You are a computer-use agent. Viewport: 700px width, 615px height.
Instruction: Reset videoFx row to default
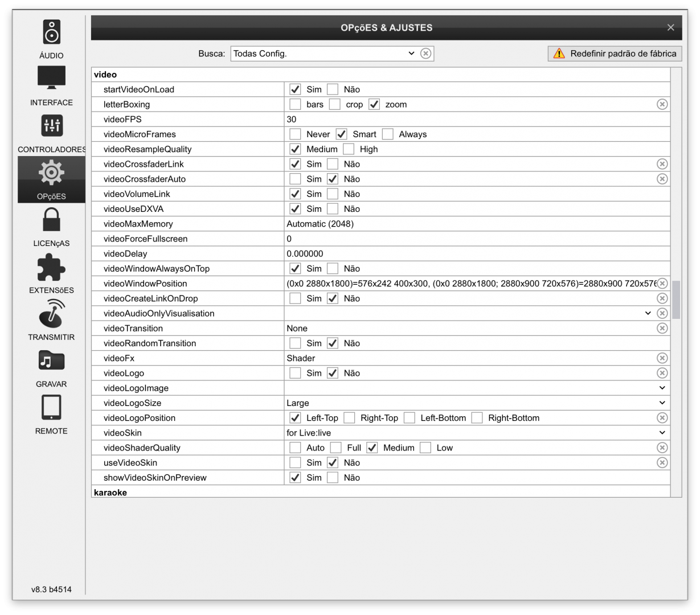pos(662,358)
